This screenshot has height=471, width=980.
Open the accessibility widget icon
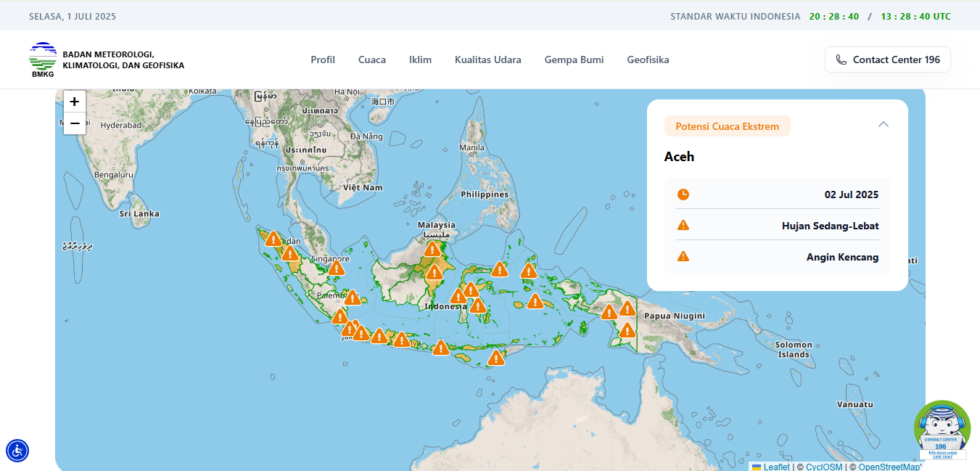click(17, 451)
